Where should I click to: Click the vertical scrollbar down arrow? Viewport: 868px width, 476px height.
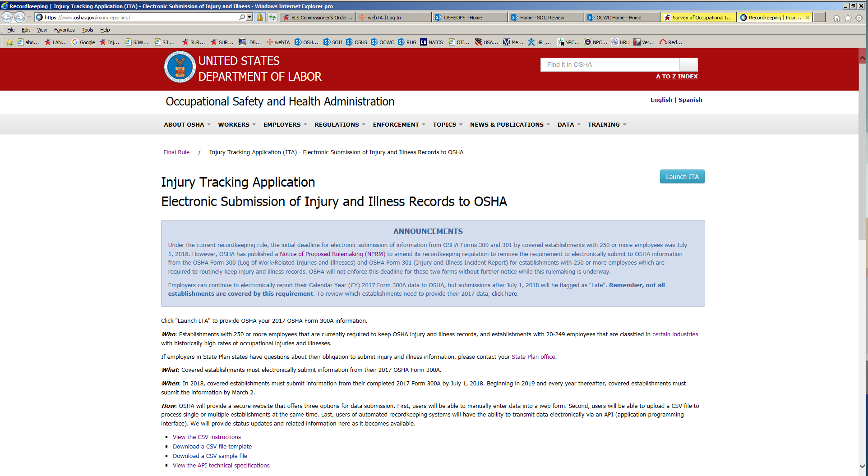click(x=862, y=467)
